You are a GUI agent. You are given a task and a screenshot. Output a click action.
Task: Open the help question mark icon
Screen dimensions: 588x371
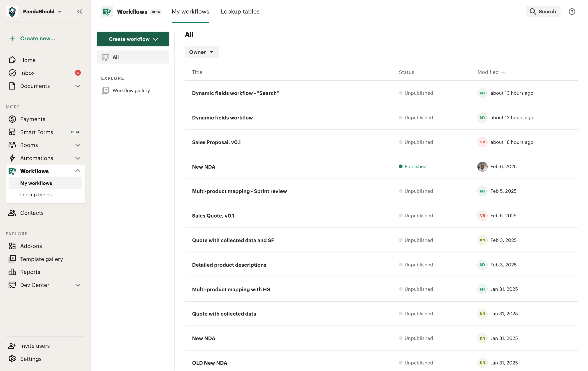[x=572, y=11]
